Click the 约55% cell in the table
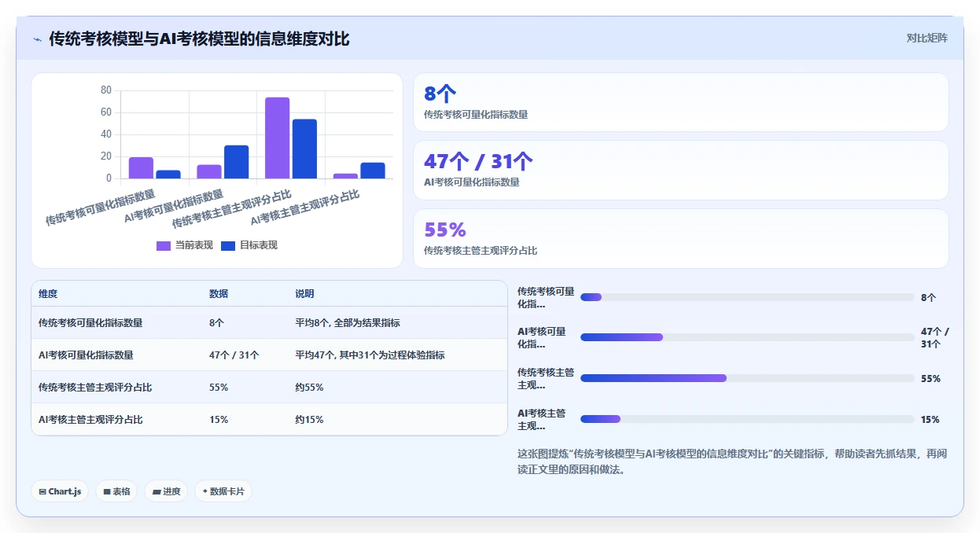Image resolution: width=980 pixels, height=533 pixels. pos(309,388)
